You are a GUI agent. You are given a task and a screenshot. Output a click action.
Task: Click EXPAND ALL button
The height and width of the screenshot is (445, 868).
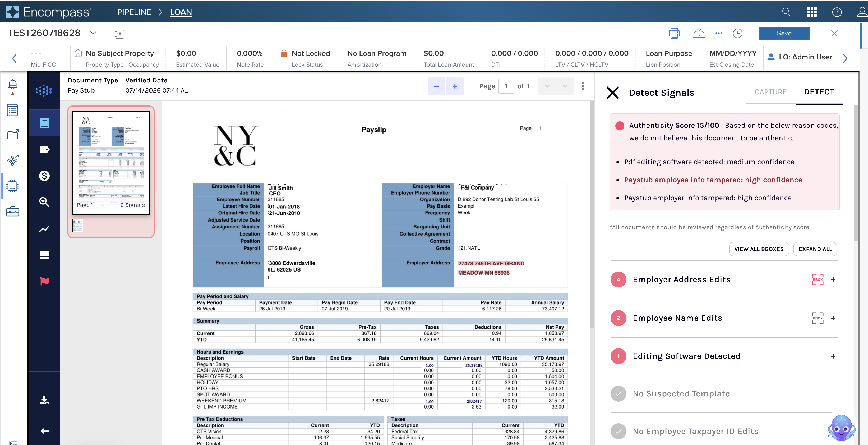click(815, 249)
